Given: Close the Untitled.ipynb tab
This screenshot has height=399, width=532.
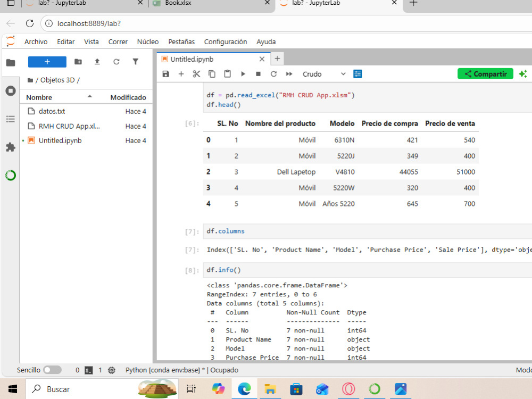Looking at the screenshot, I should coord(262,59).
